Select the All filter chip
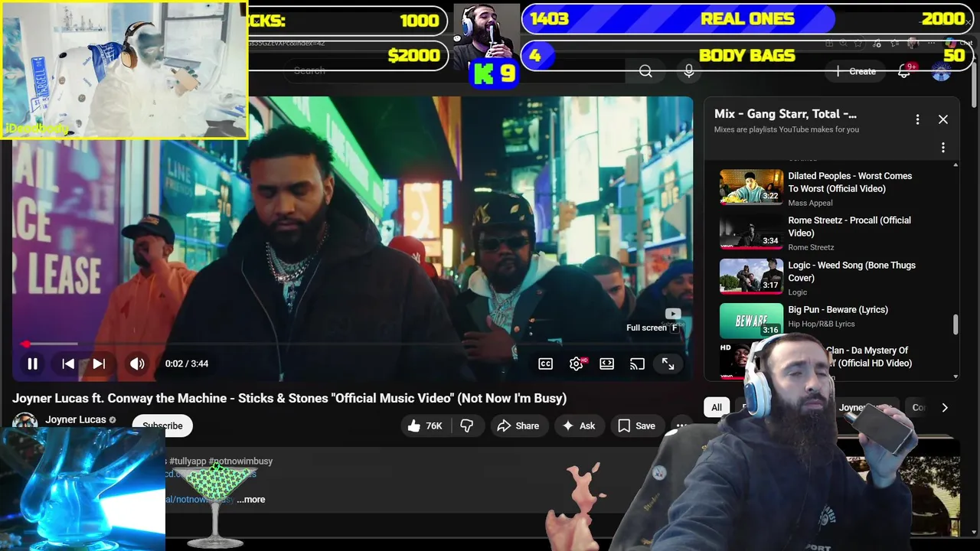This screenshot has width=980, height=551. coord(717,408)
